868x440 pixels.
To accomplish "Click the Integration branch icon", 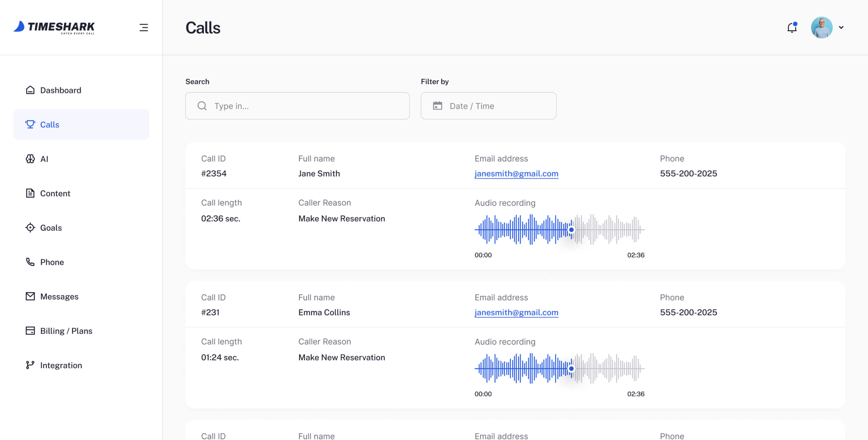I will point(30,365).
